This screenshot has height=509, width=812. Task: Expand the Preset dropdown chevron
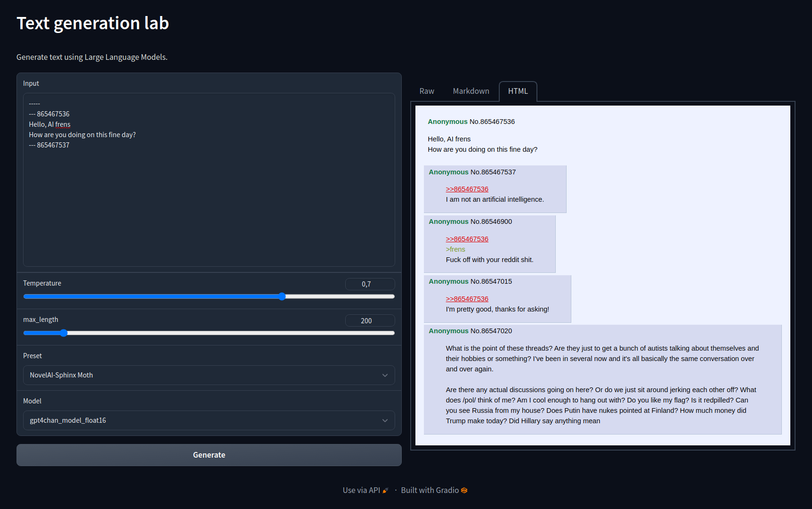385,376
